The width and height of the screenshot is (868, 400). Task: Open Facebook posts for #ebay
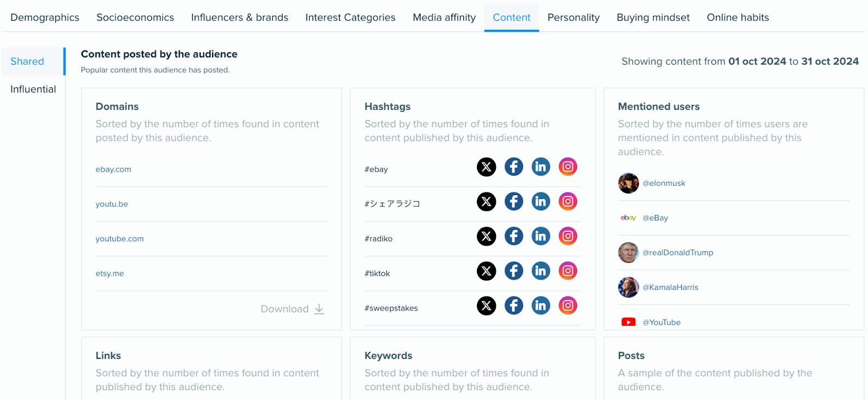point(513,166)
